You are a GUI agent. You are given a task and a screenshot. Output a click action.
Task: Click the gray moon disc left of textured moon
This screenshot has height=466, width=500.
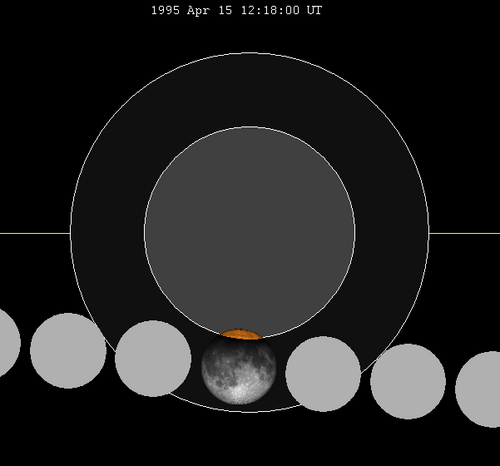[x=153, y=359]
